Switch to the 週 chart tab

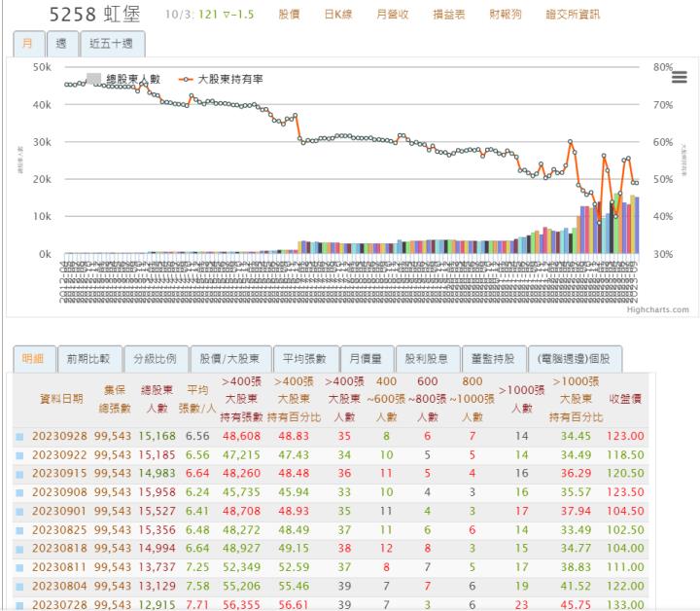click(x=62, y=44)
